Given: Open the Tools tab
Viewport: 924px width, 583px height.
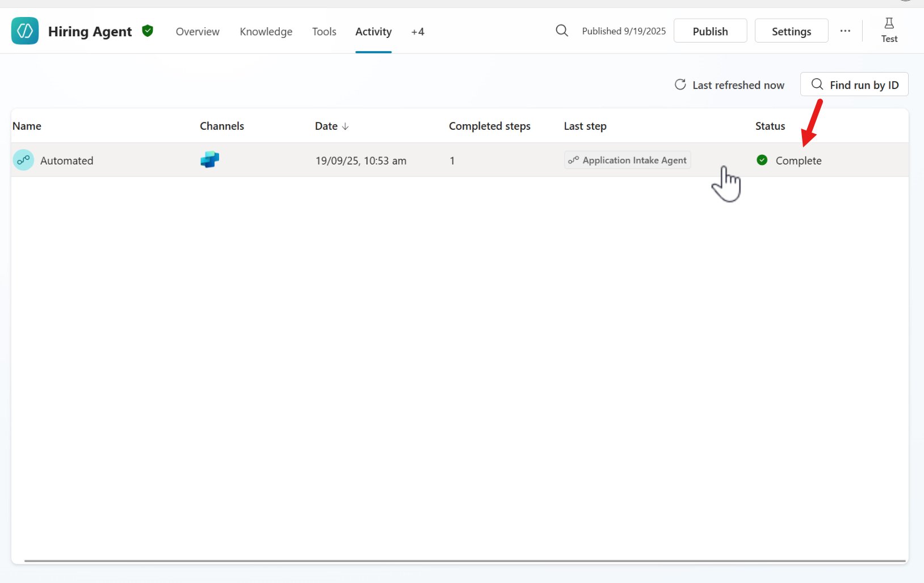Looking at the screenshot, I should (324, 32).
